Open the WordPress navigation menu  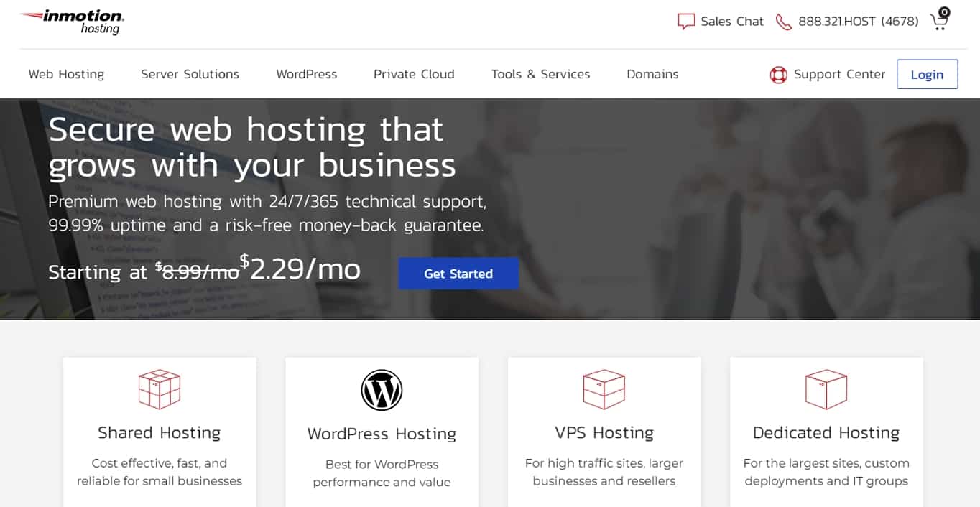pyautogui.click(x=307, y=74)
